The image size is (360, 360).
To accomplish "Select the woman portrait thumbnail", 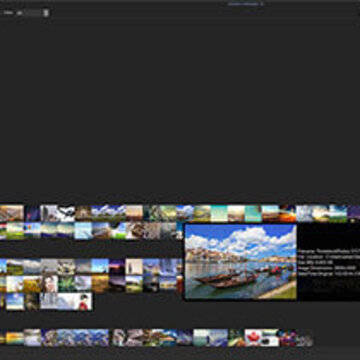I will tap(49, 284).
